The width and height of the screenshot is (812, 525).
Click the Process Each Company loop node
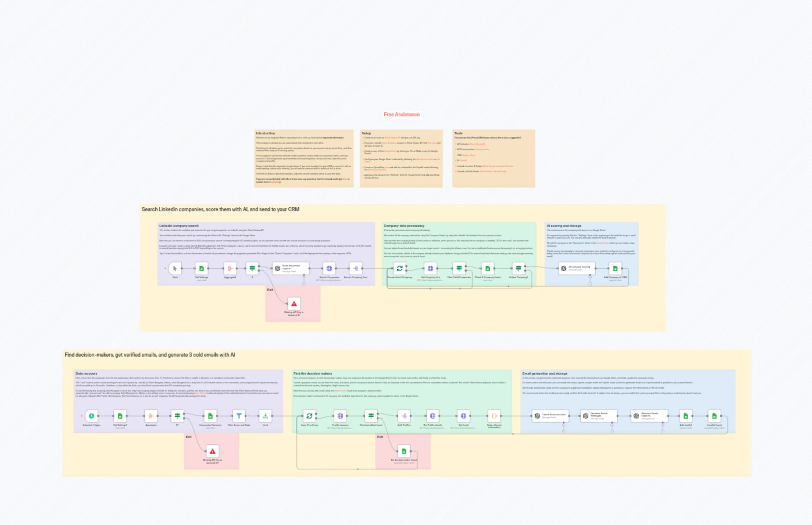coord(400,269)
